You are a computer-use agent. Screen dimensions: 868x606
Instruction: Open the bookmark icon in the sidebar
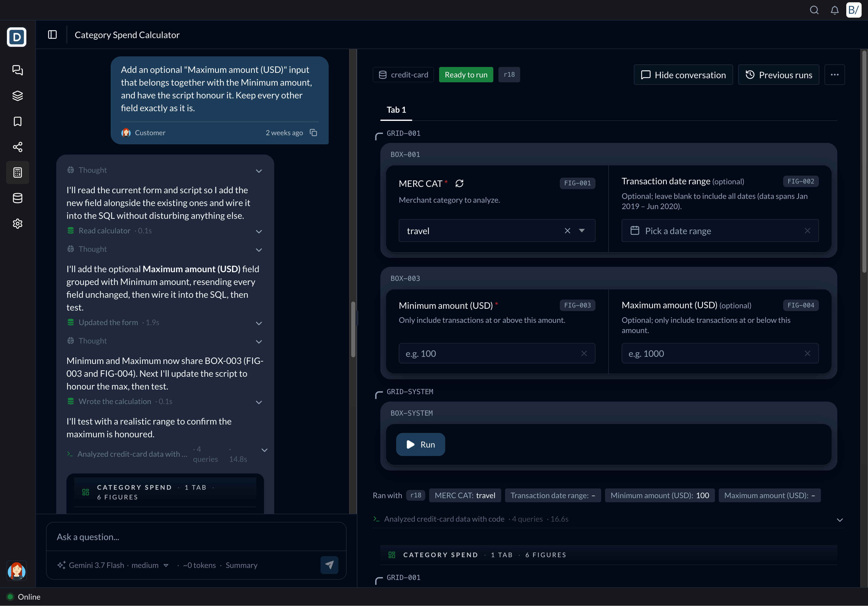pos(17,121)
